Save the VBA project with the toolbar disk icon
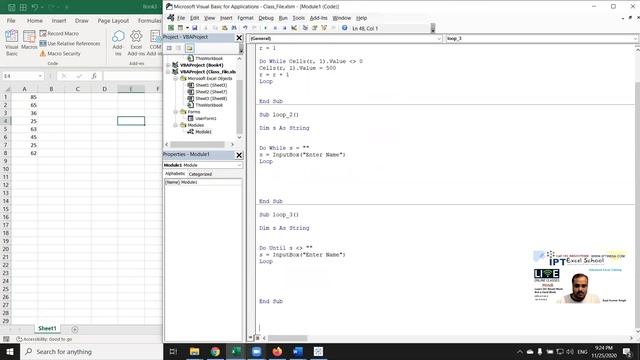 (195, 28)
